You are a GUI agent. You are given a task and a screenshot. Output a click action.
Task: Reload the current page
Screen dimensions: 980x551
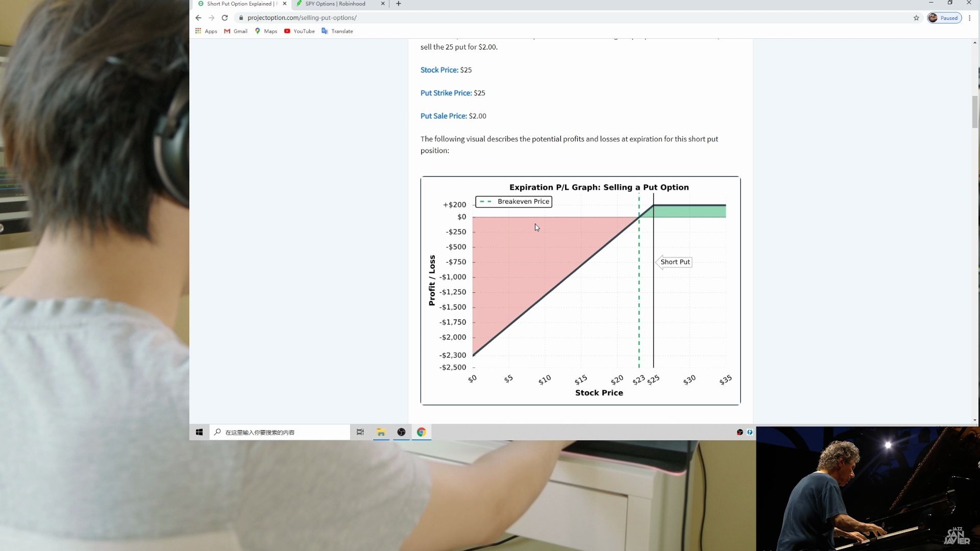225,18
